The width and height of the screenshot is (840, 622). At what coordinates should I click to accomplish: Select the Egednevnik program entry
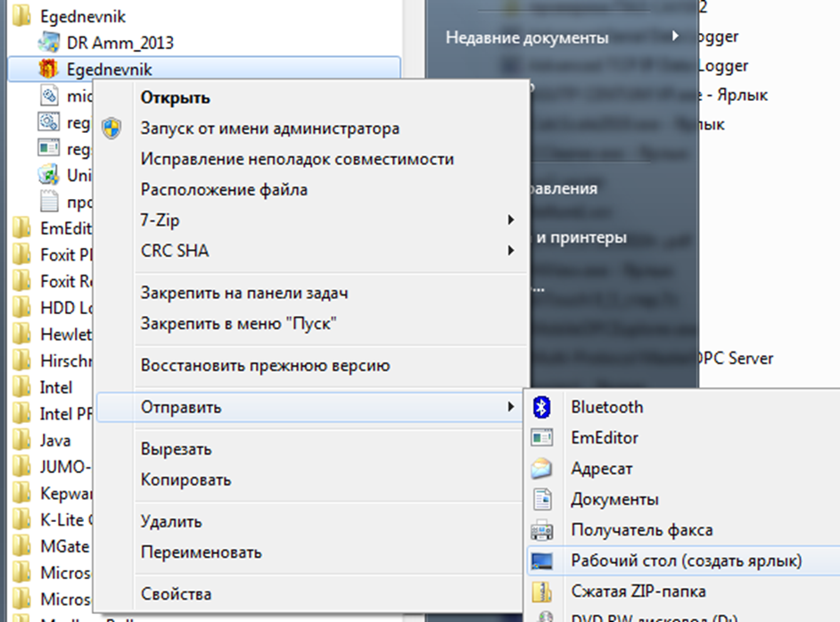pos(110,70)
